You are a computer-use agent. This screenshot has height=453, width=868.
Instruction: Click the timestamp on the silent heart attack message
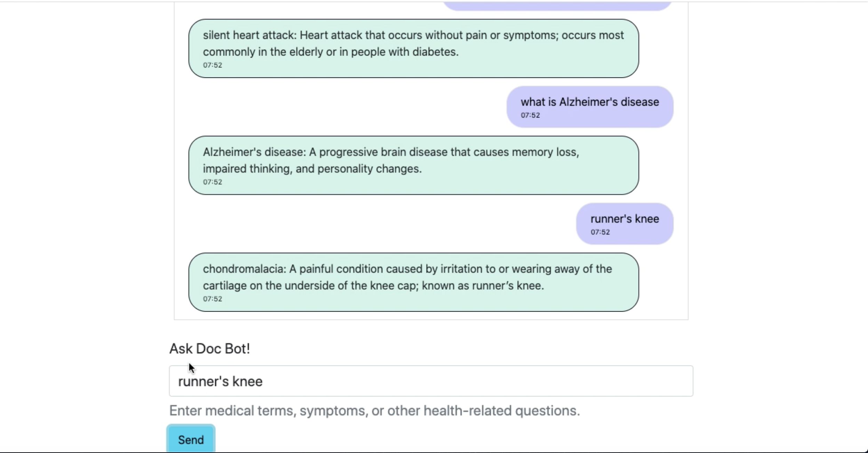pyautogui.click(x=212, y=65)
